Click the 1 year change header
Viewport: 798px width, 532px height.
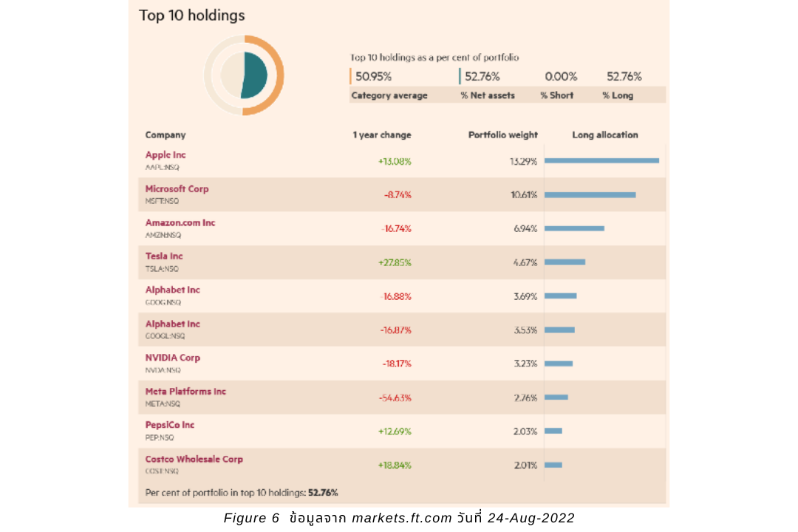(382, 135)
